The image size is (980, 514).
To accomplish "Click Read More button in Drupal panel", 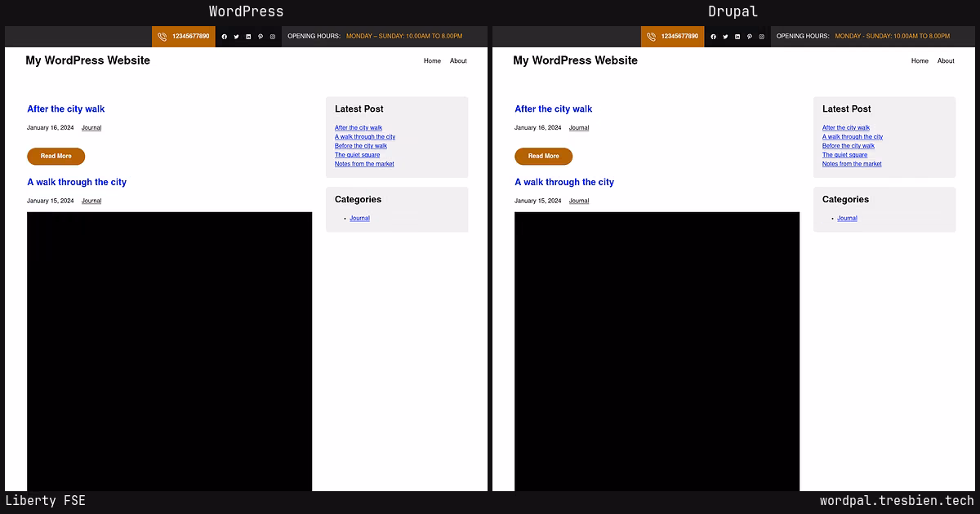I will [x=544, y=156].
